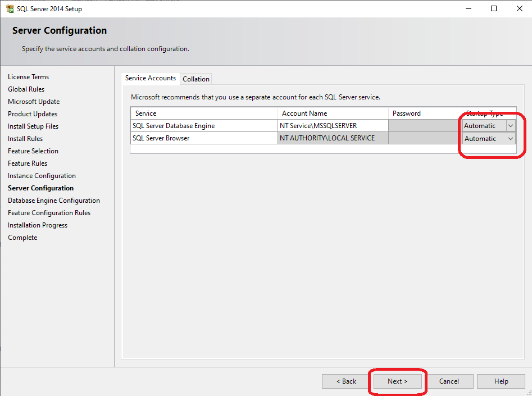Click Installation Progress step

(x=38, y=225)
